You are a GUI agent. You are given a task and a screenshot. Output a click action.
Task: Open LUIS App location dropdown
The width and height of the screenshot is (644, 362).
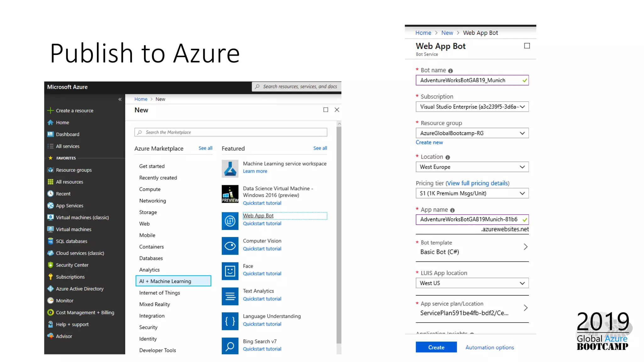point(472,283)
